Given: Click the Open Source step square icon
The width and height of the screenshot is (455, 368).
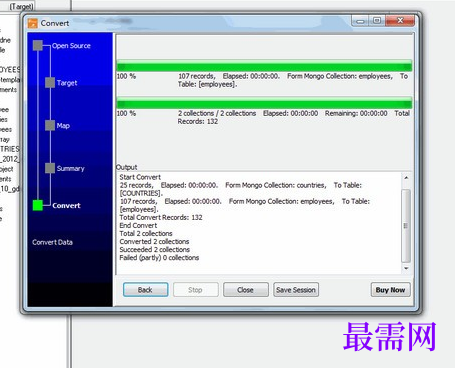Looking at the screenshot, I should 38,46.
